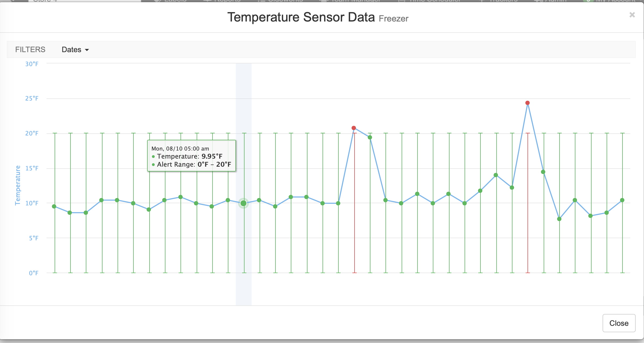Open the Reports chart icon
This screenshot has width=644, height=343.
coord(207,1)
